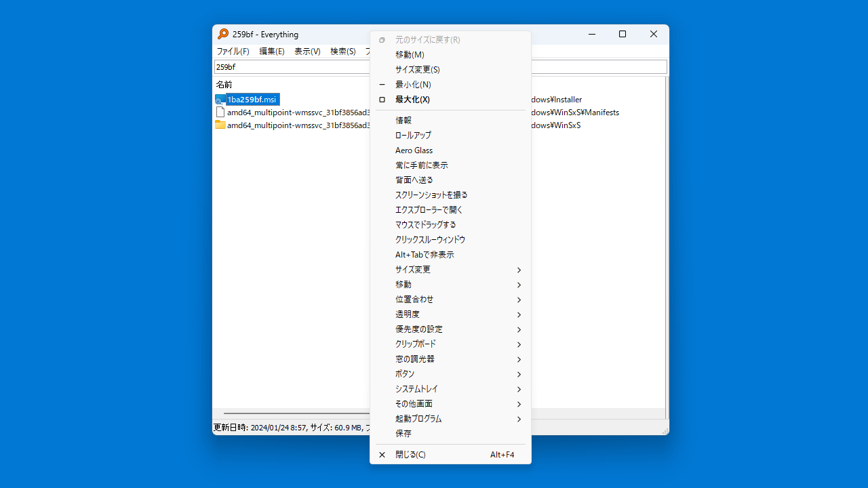Open the ファイル(F) menu
The height and width of the screenshot is (488, 868).
[x=233, y=52]
